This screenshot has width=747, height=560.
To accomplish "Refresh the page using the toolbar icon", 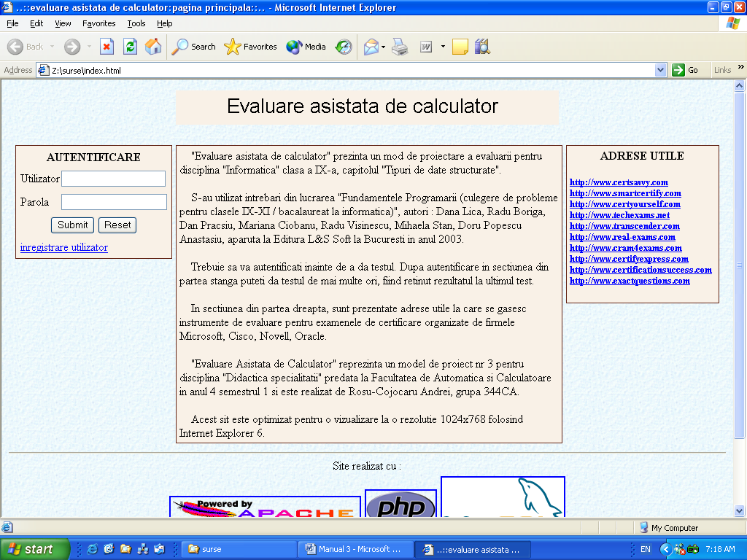I will point(130,47).
